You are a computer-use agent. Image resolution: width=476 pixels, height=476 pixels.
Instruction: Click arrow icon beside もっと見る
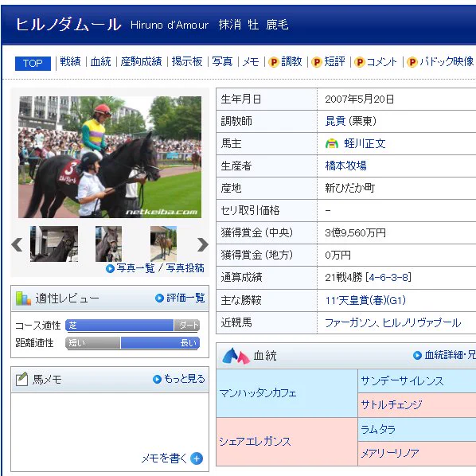coord(157,379)
